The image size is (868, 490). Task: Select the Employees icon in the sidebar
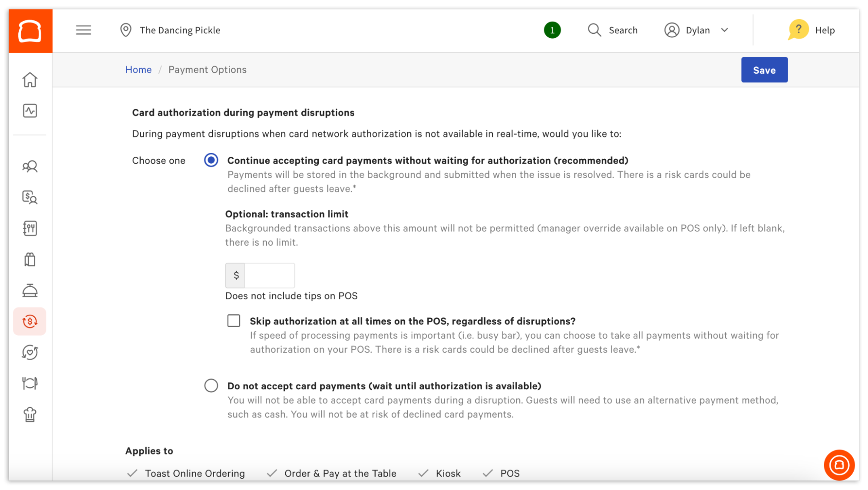point(30,166)
